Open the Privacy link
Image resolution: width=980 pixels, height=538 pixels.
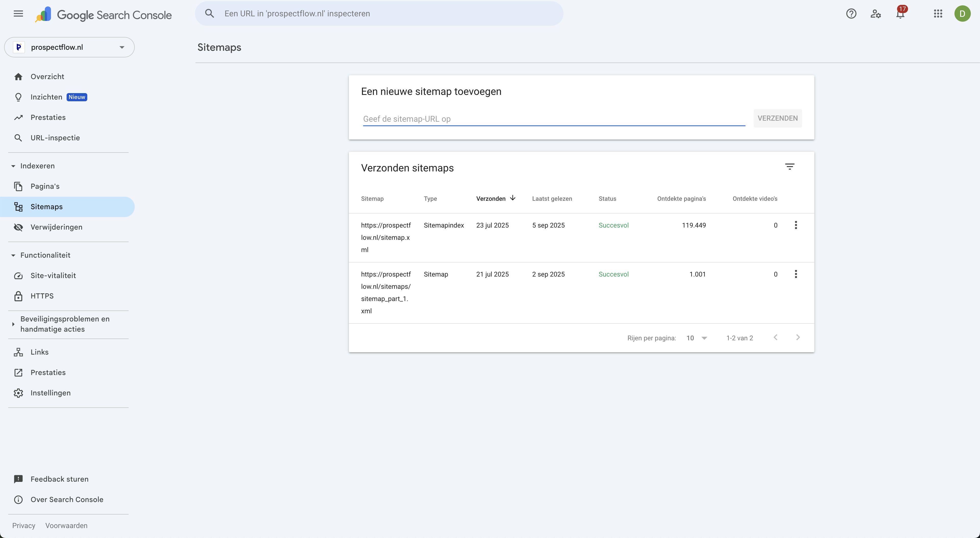pyautogui.click(x=23, y=526)
